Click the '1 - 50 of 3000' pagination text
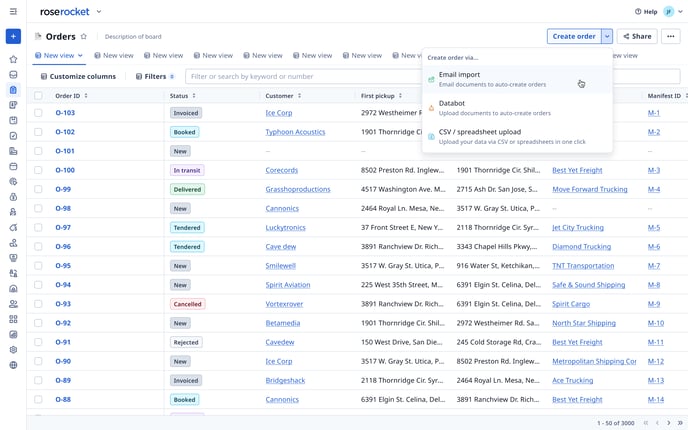 pyautogui.click(x=615, y=423)
